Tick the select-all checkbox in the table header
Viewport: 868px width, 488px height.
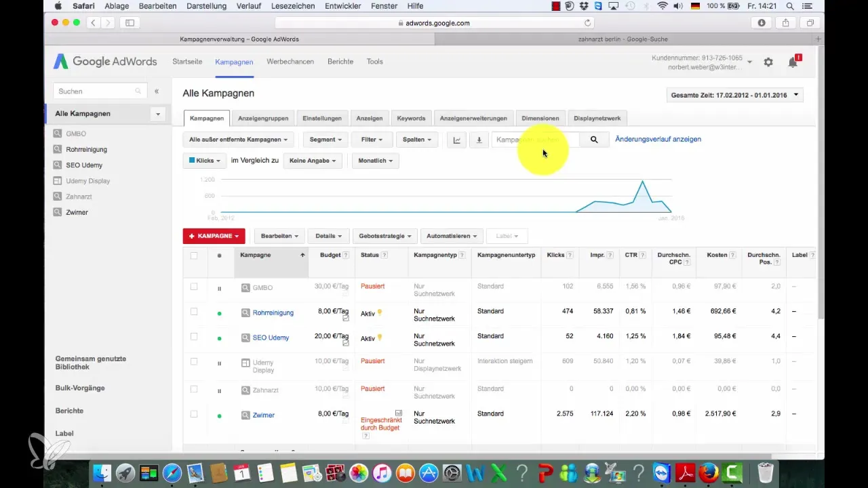coord(194,256)
